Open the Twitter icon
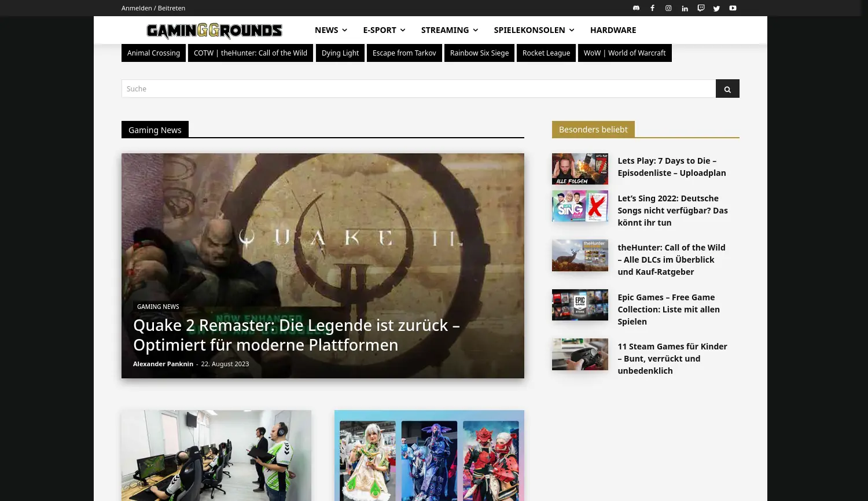Viewport: 868px width, 501px height. [x=716, y=8]
